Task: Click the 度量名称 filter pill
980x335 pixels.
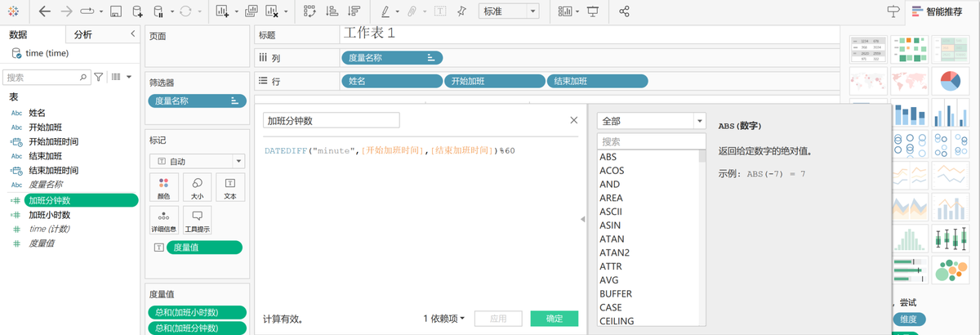Action: click(x=197, y=100)
